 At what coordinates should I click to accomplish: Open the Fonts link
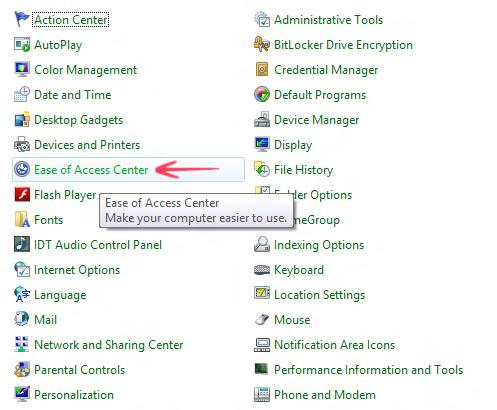[x=49, y=220]
